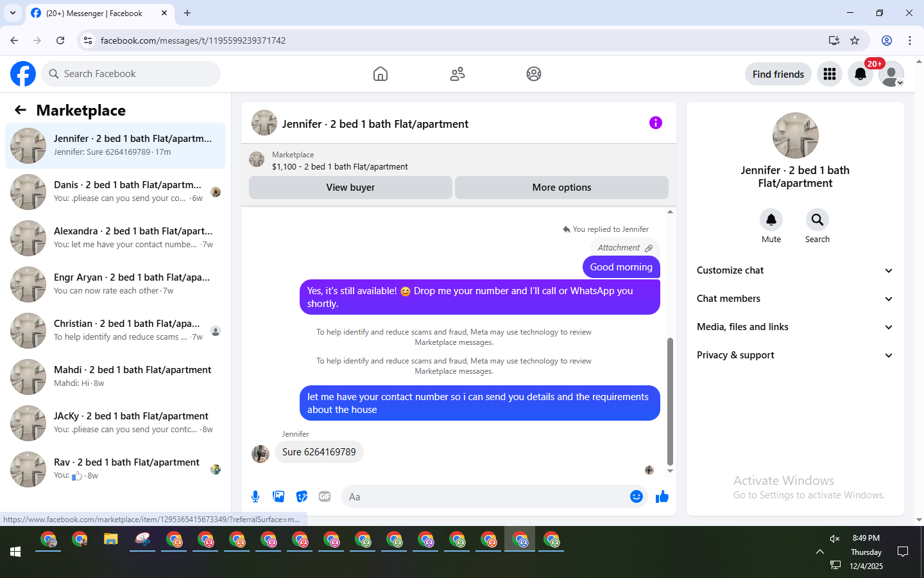Open the $1,100 - 2 bed 1 bath listing link
This screenshot has width=924, height=578.
(339, 166)
